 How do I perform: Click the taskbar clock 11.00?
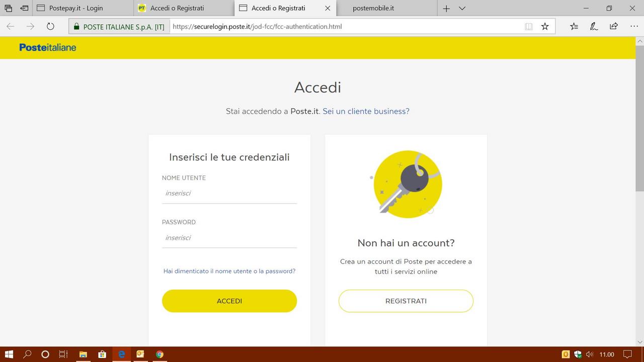coord(607,354)
